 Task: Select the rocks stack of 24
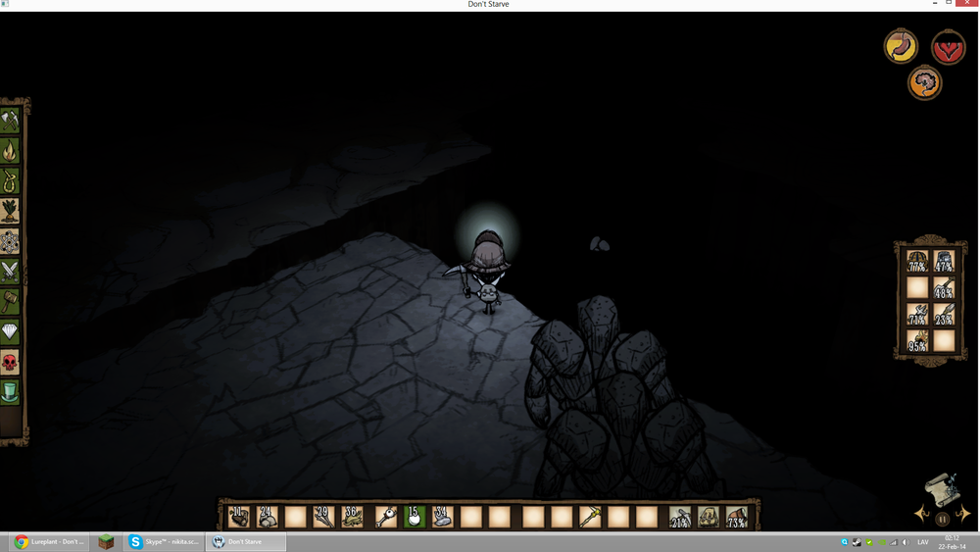click(x=267, y=517)
